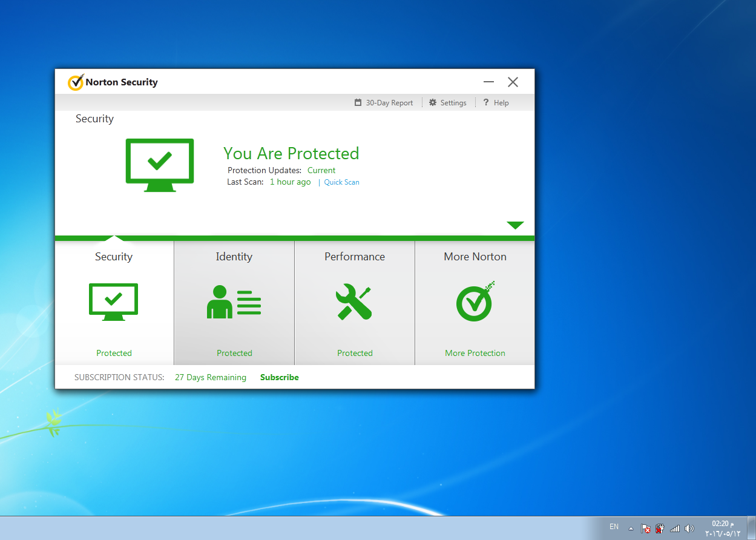Expand details with green down arrow

pos(515,225)
